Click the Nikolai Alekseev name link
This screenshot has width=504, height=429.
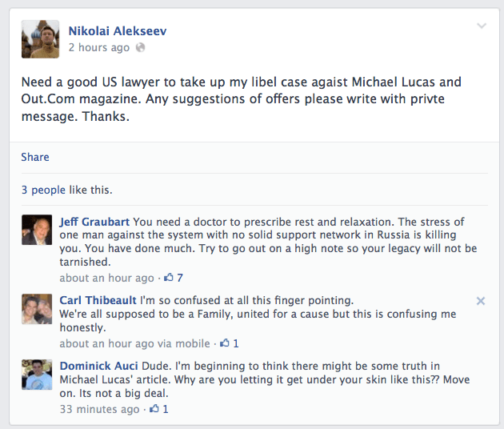[x=118, y=31]
